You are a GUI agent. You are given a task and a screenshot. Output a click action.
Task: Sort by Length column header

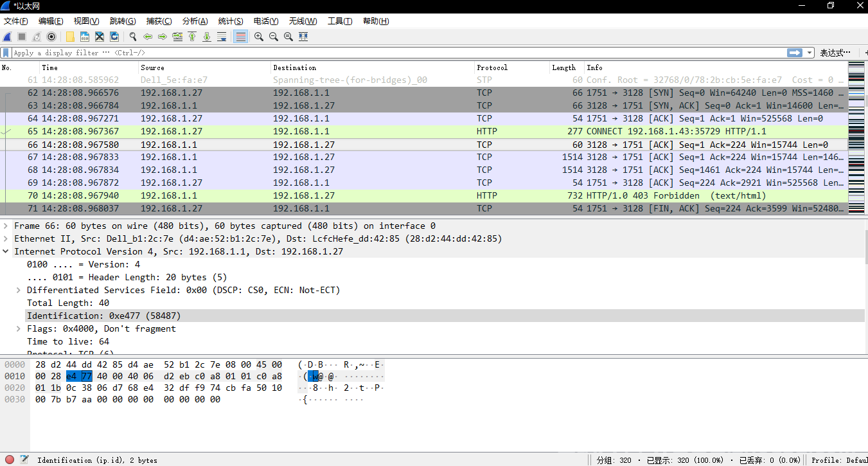tap(567, 67)
